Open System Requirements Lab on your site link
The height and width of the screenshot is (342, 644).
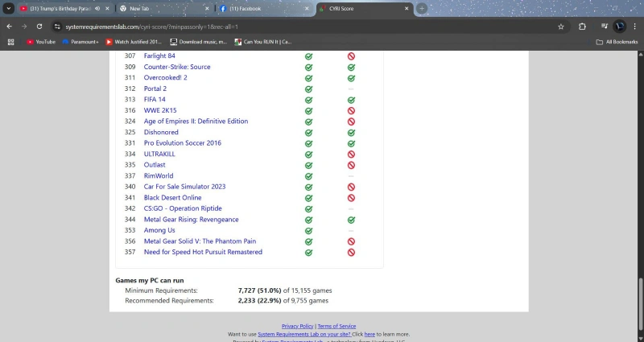pos(304,334)
